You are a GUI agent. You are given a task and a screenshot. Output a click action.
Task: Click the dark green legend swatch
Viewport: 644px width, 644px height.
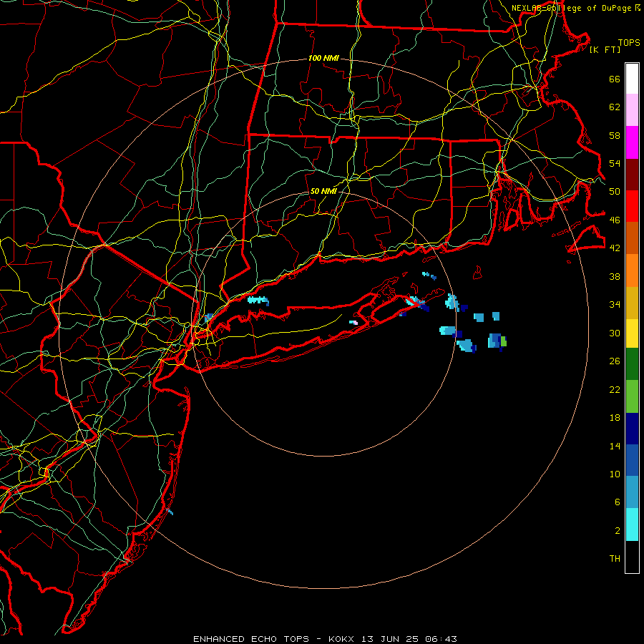pos(632,364)
